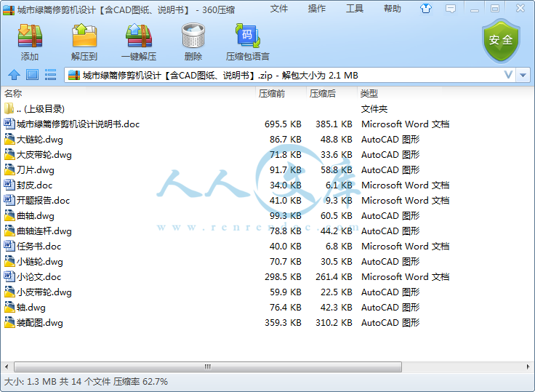Click the green 安全 shield badge
The height and width of the screenshot is (392, 535).
[x=501, y=41]
